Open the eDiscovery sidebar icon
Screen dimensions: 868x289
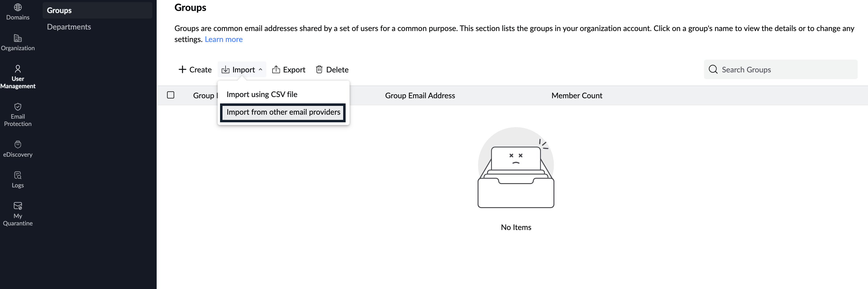click(x=18, y=144)
